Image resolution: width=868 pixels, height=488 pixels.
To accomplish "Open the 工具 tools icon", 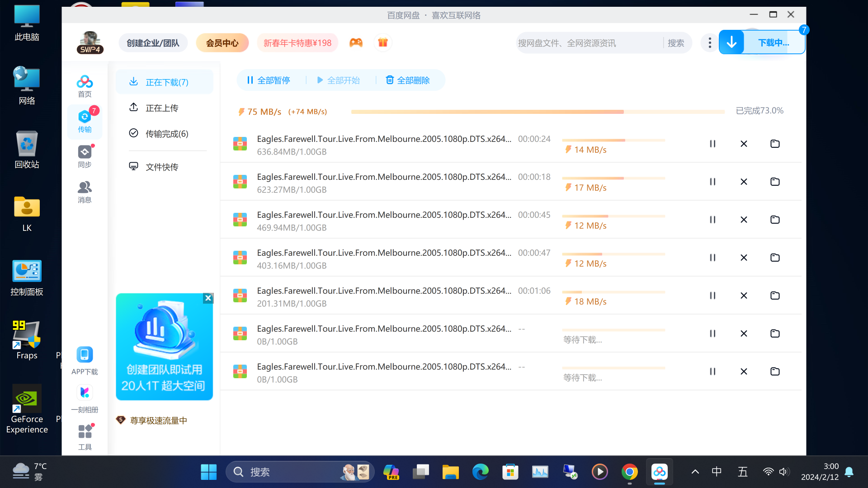I will pyautogui.click(x=85, y=435).
